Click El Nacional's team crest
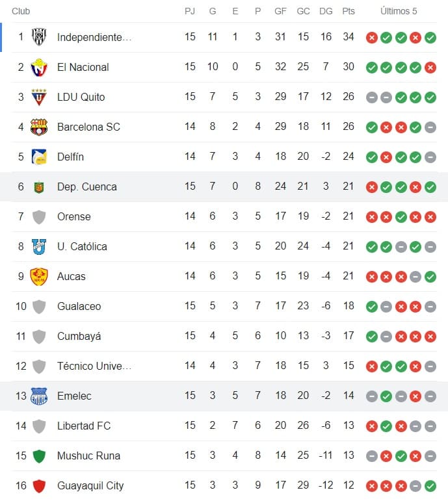The width and height of the screenshot is (448, 501). [x=39, y=67]
